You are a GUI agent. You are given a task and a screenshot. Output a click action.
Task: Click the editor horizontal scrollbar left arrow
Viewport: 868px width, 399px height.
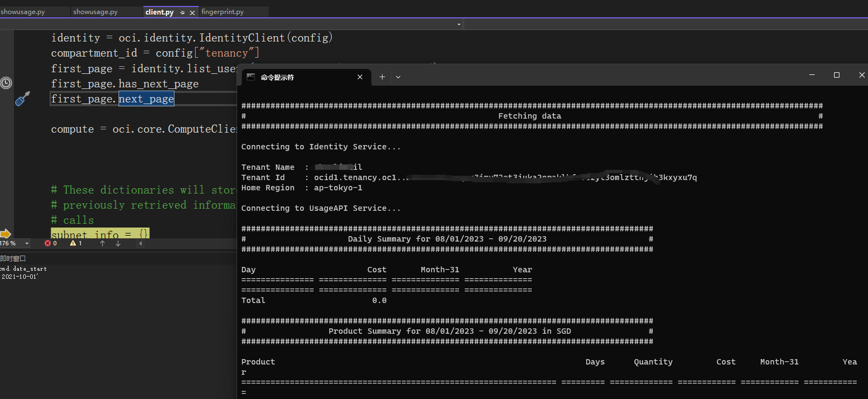(x=141, y=244)
